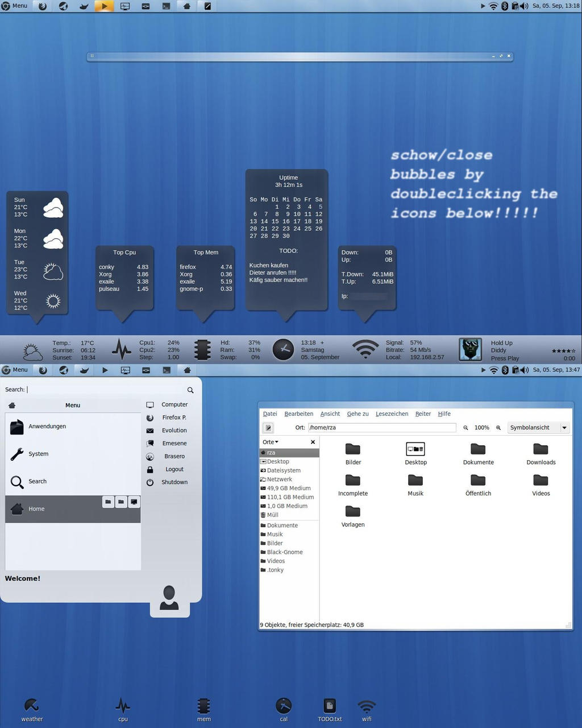Screen dimensions: 582x728
Task: Click the Shutdown power icon
Action: coord(150,482)
